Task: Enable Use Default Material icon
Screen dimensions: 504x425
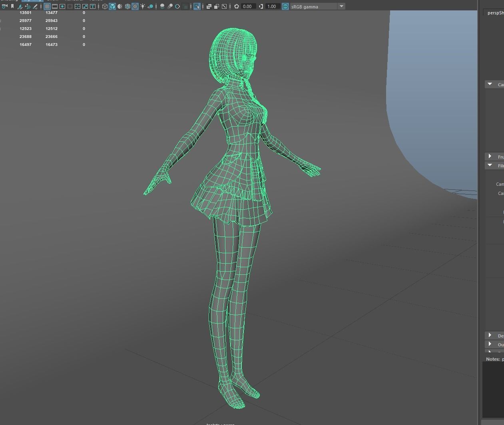Action: (120, 6)
